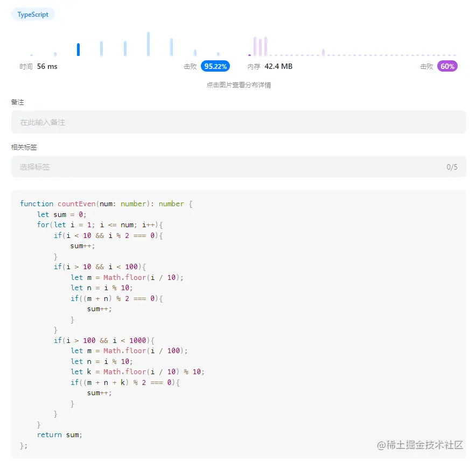Click the 95.22% runtime beats badge
This screenshot has height=463, width=476.
[215, 66]
